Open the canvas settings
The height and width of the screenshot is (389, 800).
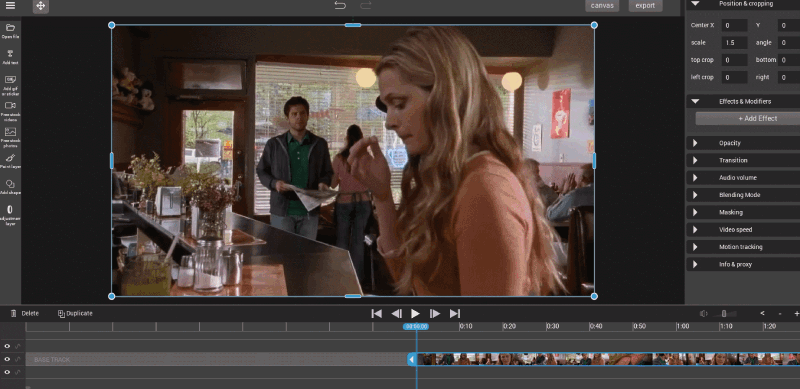[x=602, y=6]
